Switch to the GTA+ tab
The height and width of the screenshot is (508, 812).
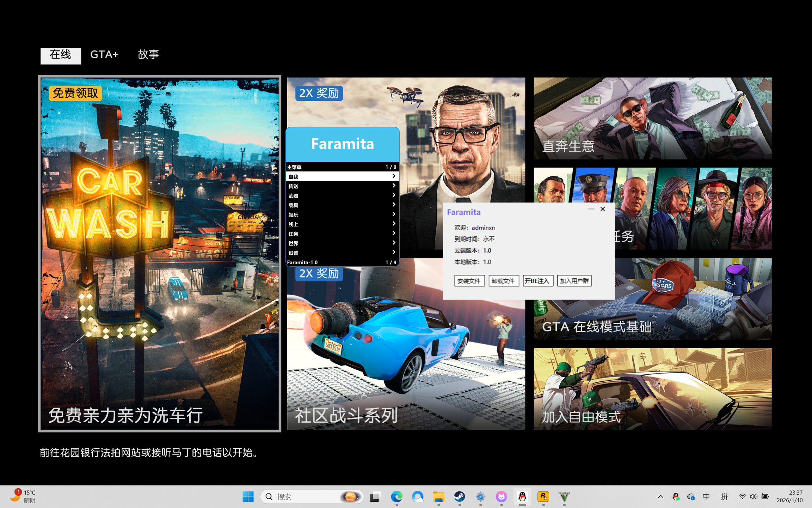tap(104, 55)
